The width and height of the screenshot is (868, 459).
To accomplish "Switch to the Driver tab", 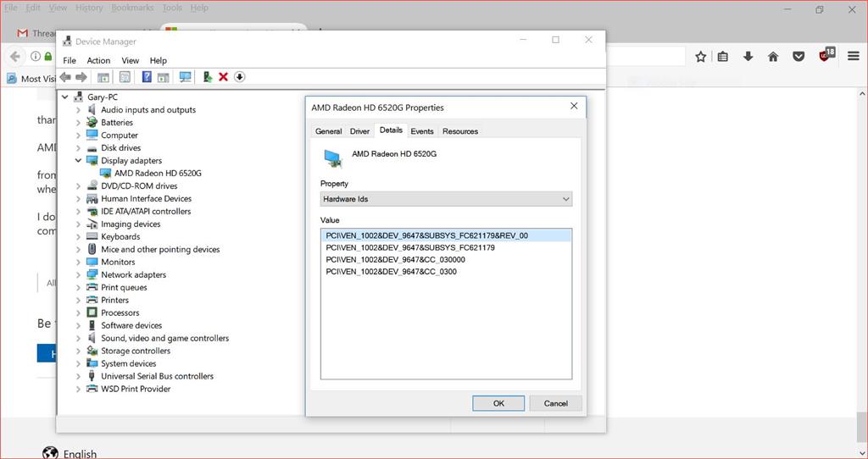I will 359,131.
